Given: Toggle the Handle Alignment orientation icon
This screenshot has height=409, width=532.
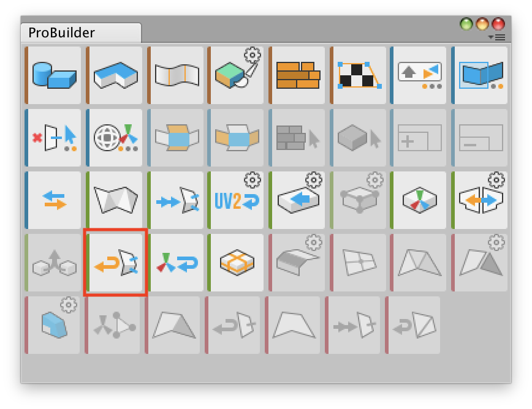Looking at the screenshot, I should click(x=114, y=138).
